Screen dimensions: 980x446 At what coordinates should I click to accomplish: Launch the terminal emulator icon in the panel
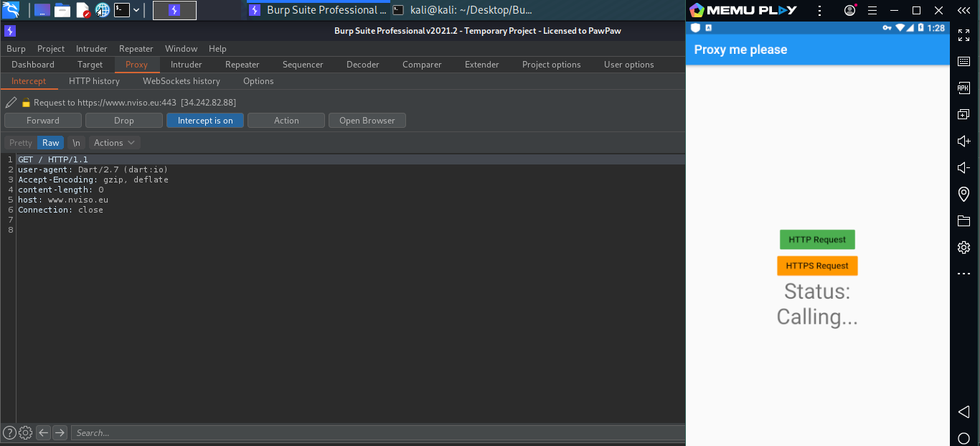click(122, 10)
